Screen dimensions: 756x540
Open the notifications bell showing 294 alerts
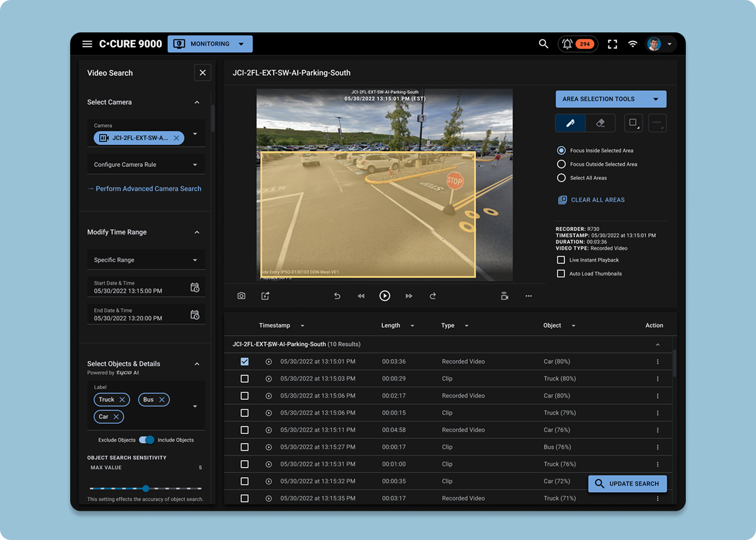point(578,44)
